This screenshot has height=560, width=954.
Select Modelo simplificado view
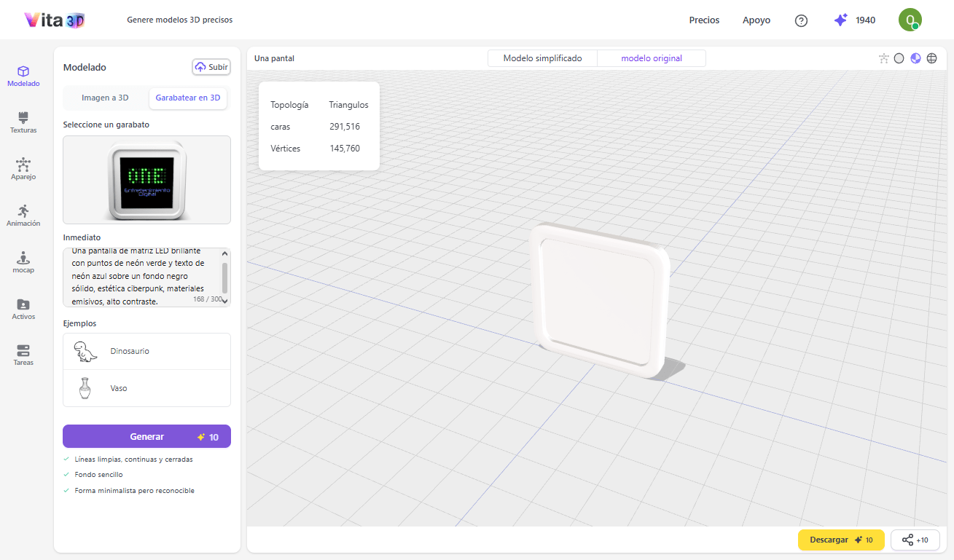[x=542, y=58]
